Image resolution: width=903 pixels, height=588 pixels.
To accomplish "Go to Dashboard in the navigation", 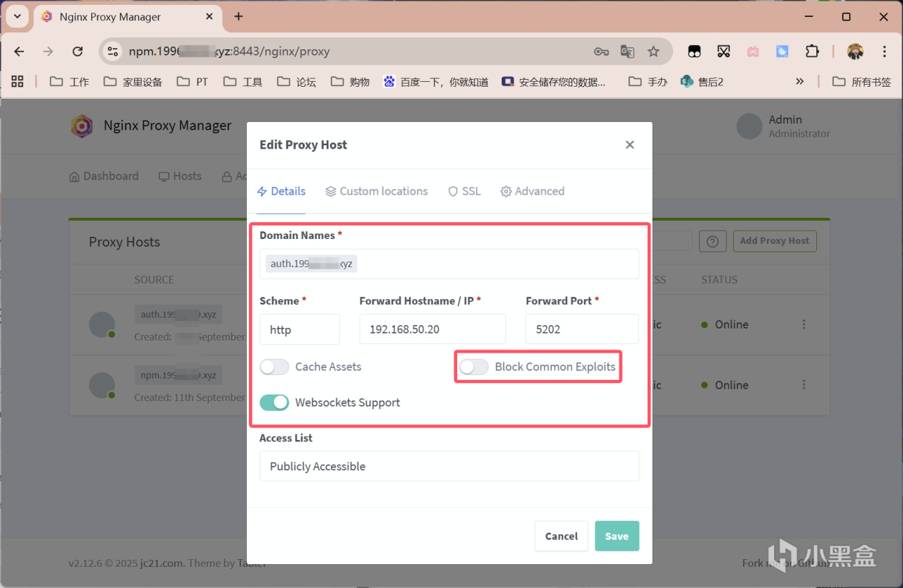I will pos(104,176).
